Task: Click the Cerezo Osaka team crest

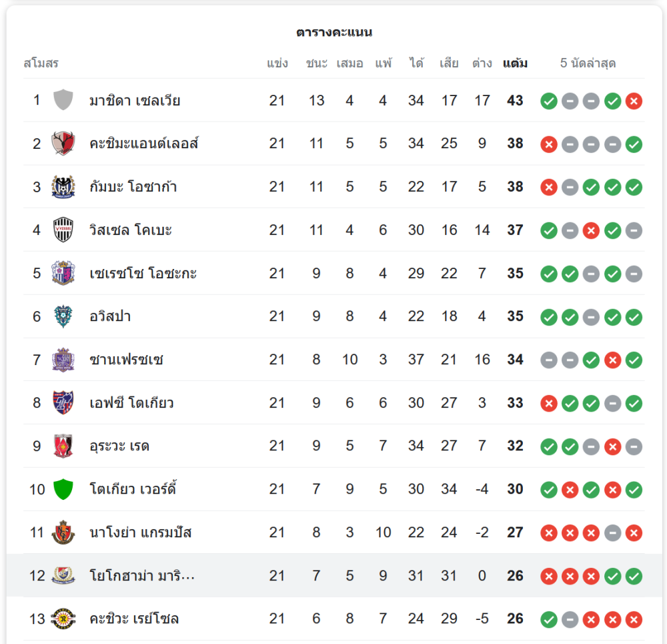Action: [63, 273]
